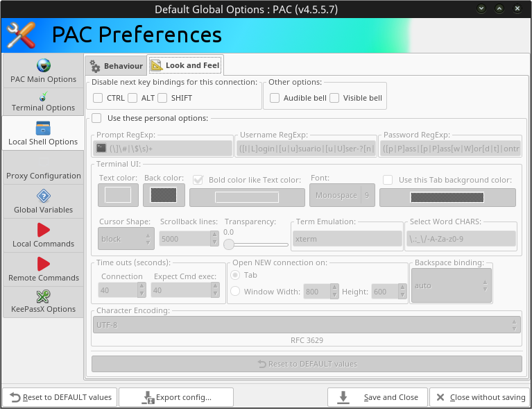Select the Local Shell Options icon
Image resolution: width=532 pixels, height=409 pixels.
[43, 128]
